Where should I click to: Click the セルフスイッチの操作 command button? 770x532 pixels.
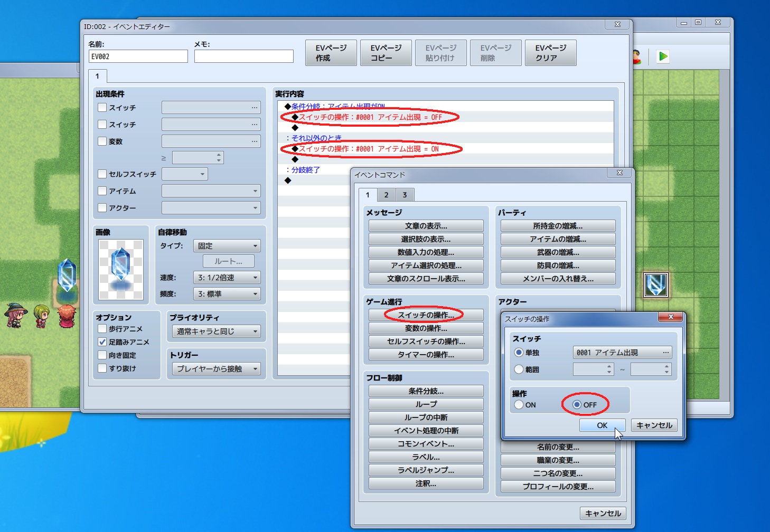[426, 341]
